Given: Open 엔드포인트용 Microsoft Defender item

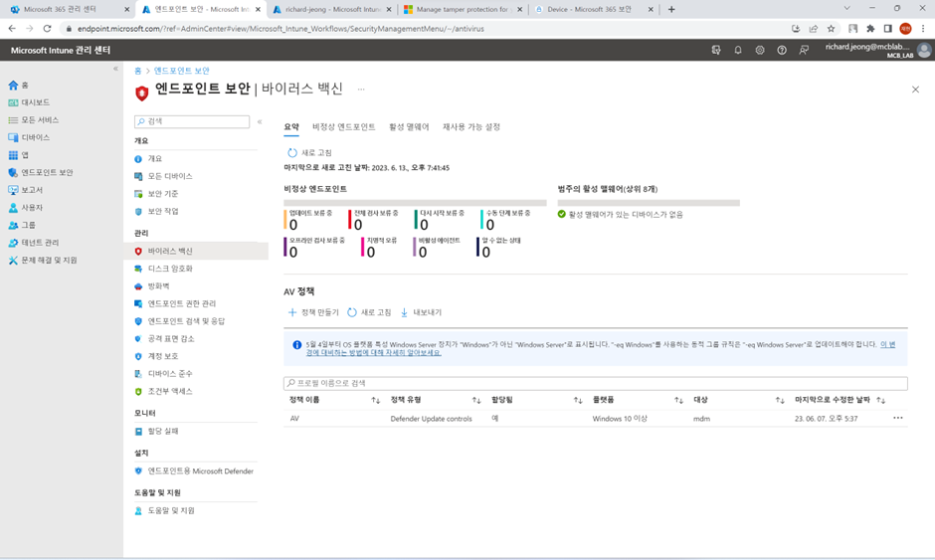Looking at the screenshot, I should 194,471.
